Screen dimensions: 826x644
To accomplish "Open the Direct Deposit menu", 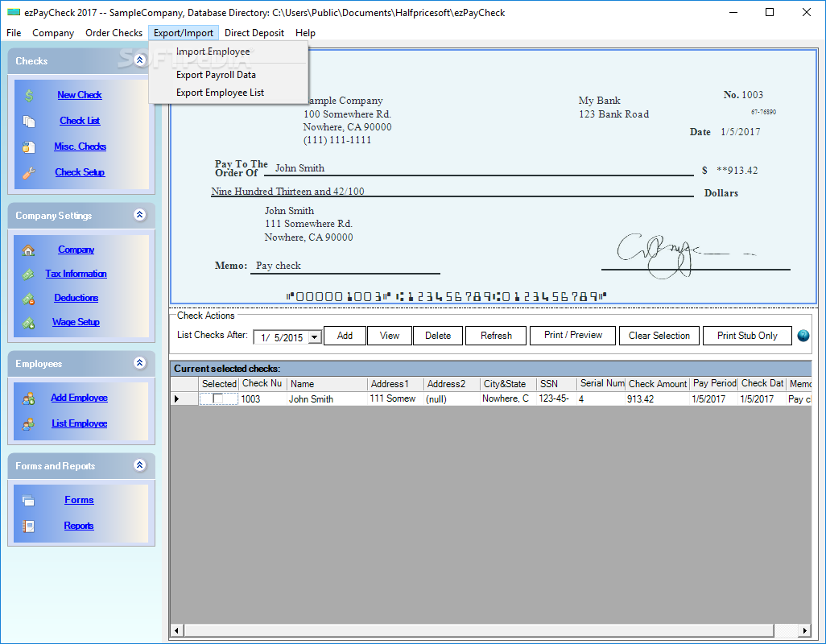I will coord(254,33).
